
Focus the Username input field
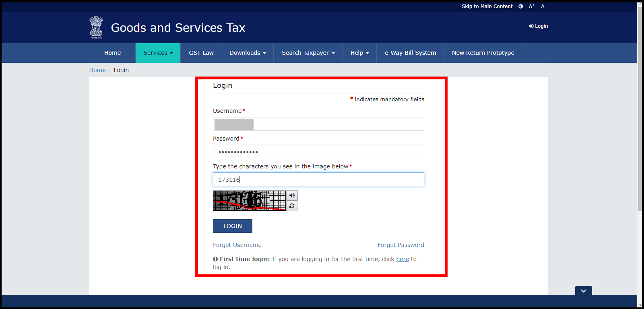coord(318,124)
